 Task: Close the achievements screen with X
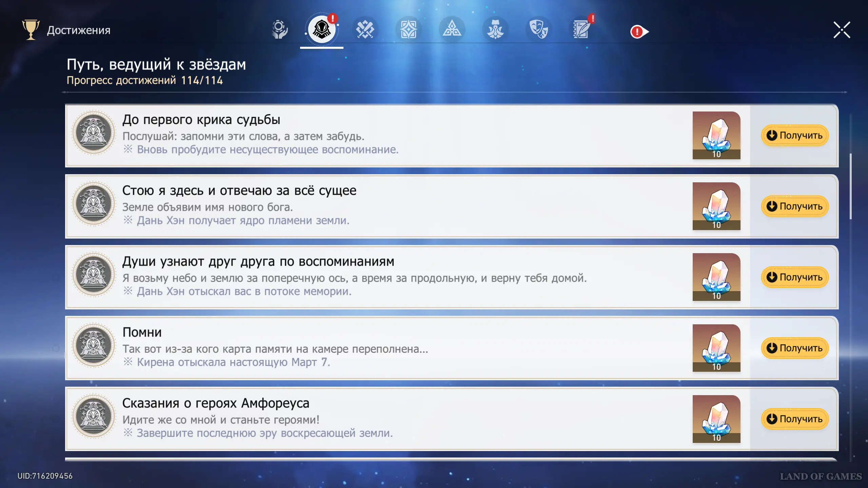pyautogui.click(x=842, y=30)
